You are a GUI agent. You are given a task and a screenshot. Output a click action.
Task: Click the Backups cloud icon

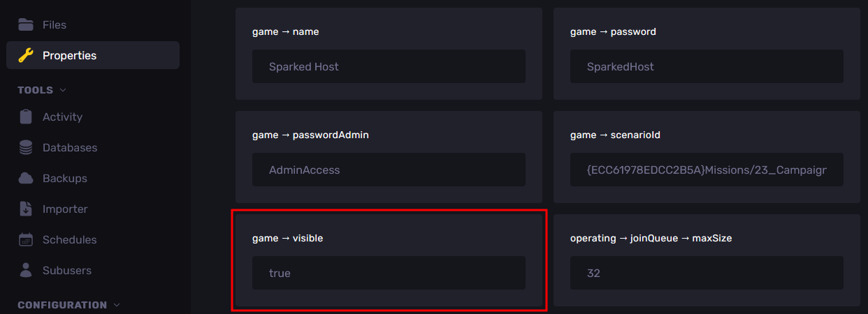(26, 178)
